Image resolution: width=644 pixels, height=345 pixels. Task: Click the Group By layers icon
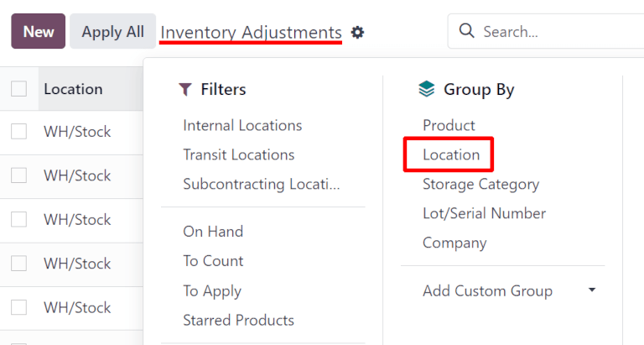tap(427, 89)
